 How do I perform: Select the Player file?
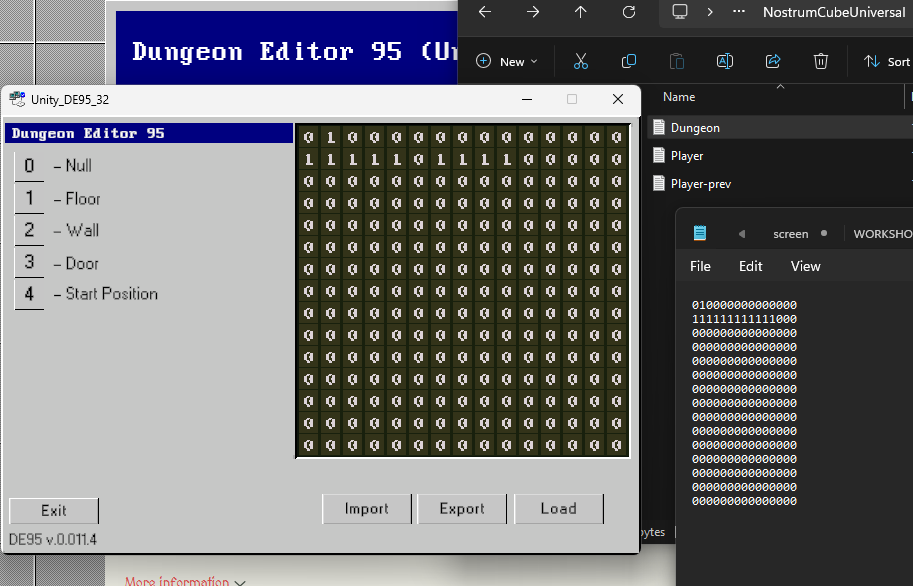780,156
